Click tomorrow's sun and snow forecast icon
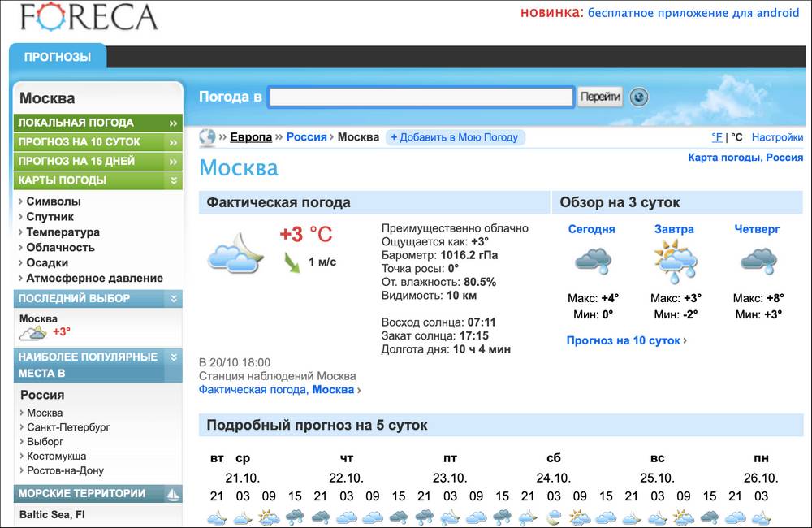Image resolution: width=812 pixels, height=528 pixels. pos(675,262)
